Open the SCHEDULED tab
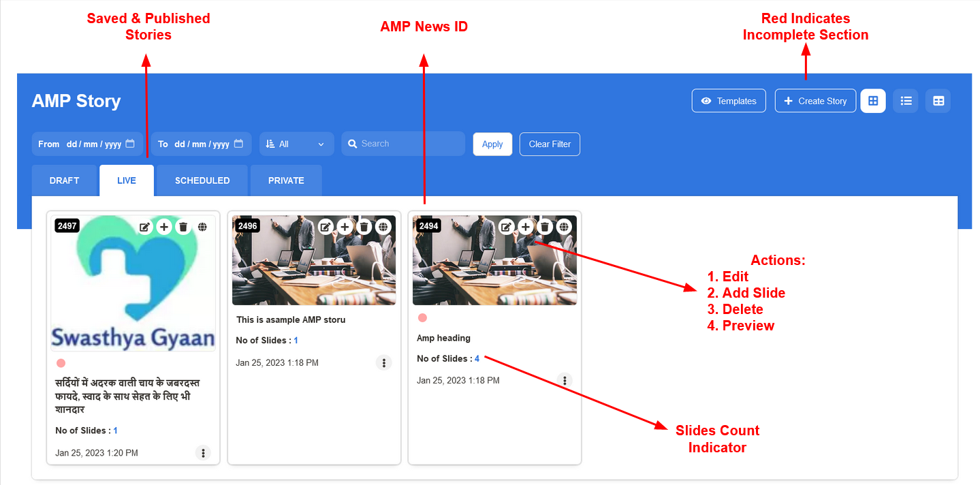The width and height of the screenshot is (980, 485). click(x=202, y=181)
